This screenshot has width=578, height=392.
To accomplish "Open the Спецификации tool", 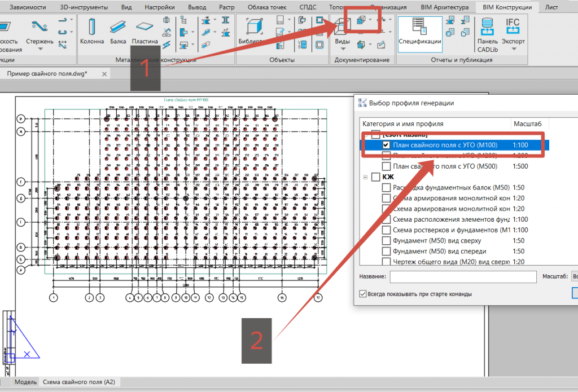I will (420, 34).
